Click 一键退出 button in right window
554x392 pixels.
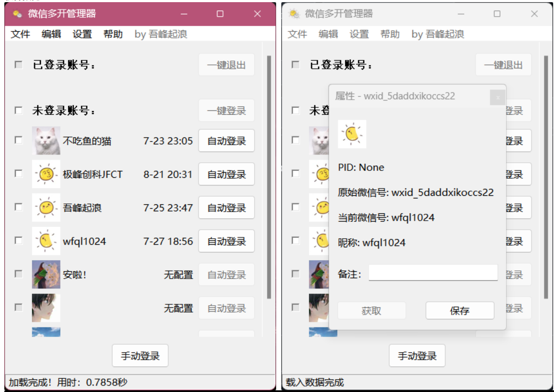pos(503,65)
